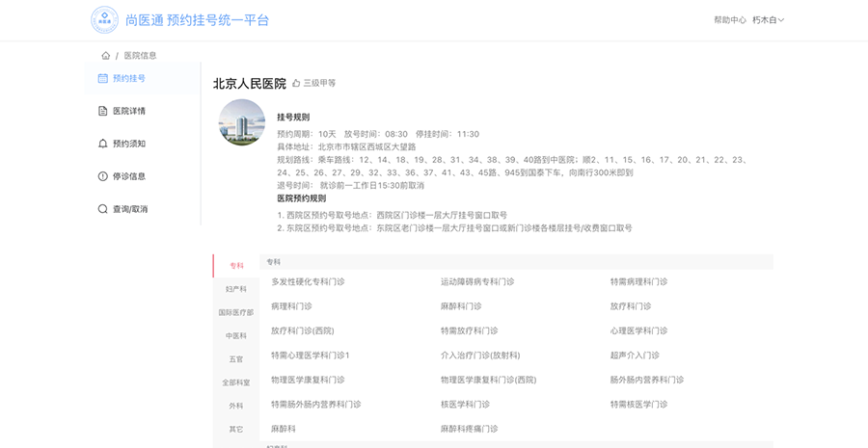Switch to the 其它 department tab
868x448 pixels.
236,429
